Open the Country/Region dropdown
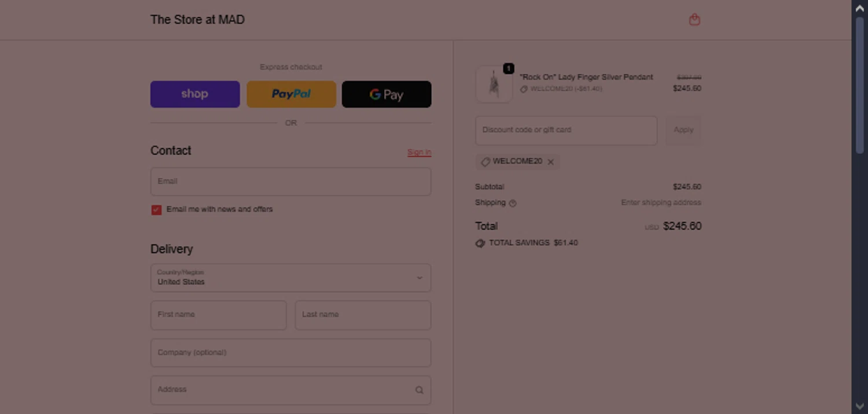The image size is (868, 414). pos(290,278)
